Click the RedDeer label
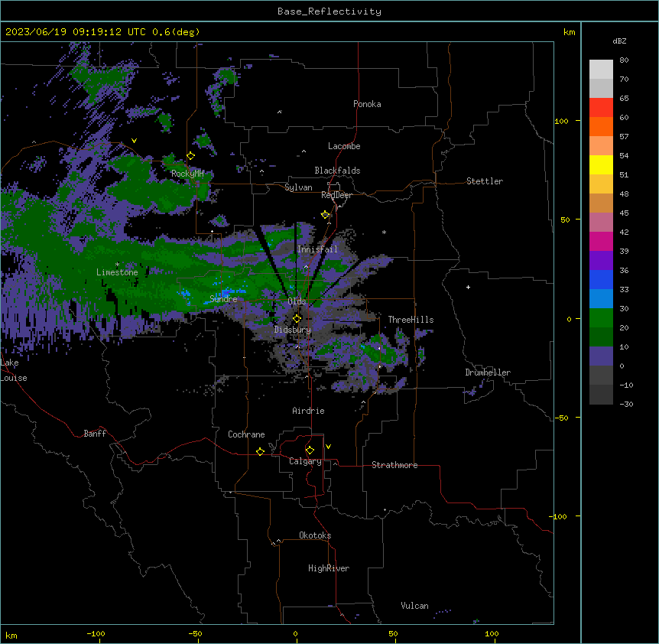Image resolution: width=659 pixels, height=644 pixels. (336, 195)
